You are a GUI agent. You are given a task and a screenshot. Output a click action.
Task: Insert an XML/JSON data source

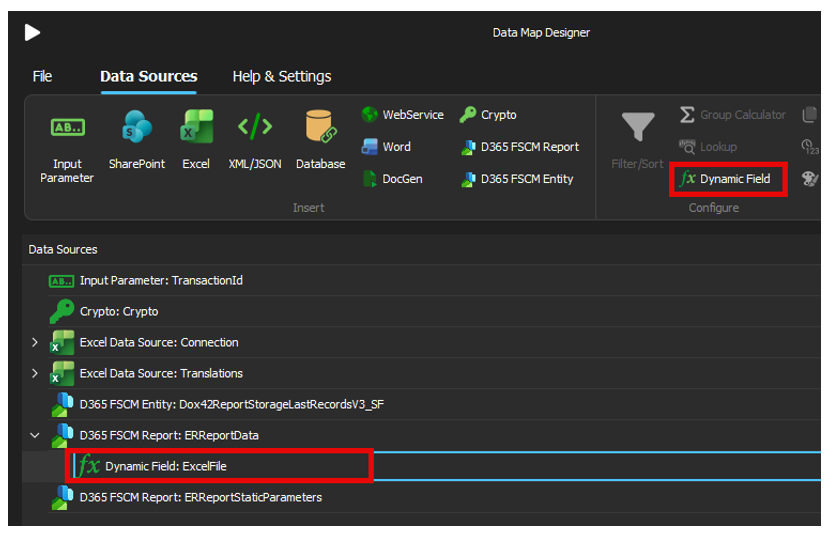pyautogui.click(x=255, y=140)
